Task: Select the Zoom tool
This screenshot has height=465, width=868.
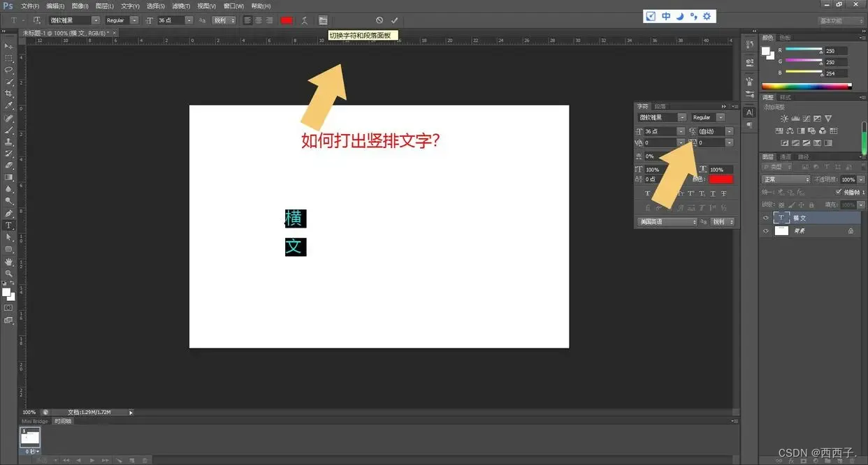Action: pos(9,274)
